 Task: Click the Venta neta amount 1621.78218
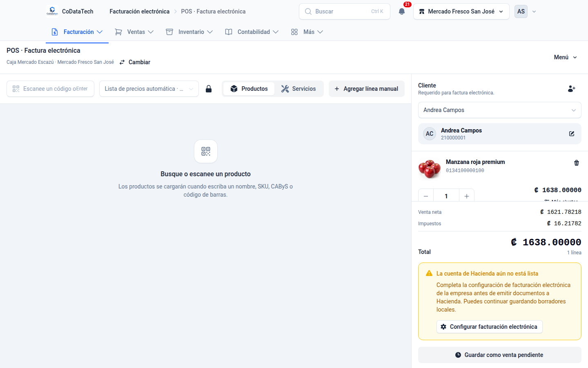pos(561,212)
